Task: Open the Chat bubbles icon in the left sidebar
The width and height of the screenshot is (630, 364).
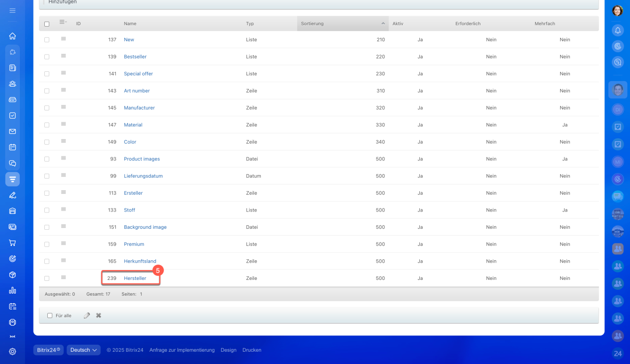Action: (12, 163)
